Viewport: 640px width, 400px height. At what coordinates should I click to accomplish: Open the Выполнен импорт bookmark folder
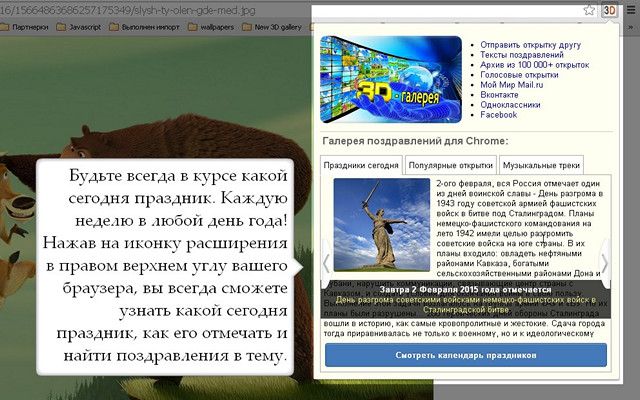(x=144, y=27)
